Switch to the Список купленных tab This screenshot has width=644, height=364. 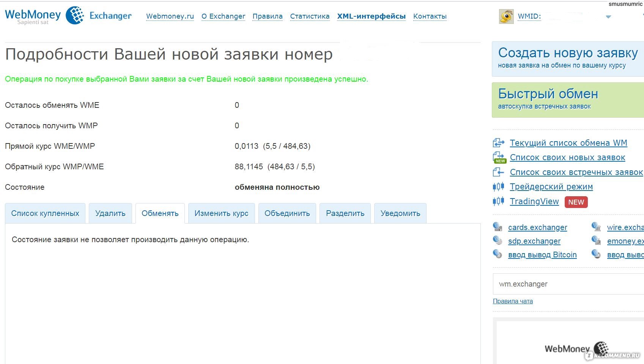(x=45, y=213)
